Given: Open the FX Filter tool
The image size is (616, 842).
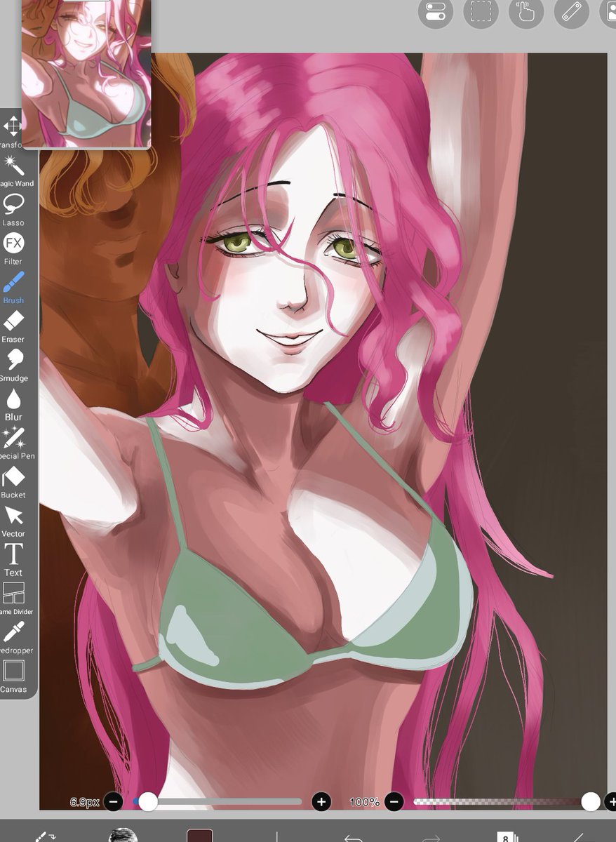Looking at the screenshot, I should 13,249.
